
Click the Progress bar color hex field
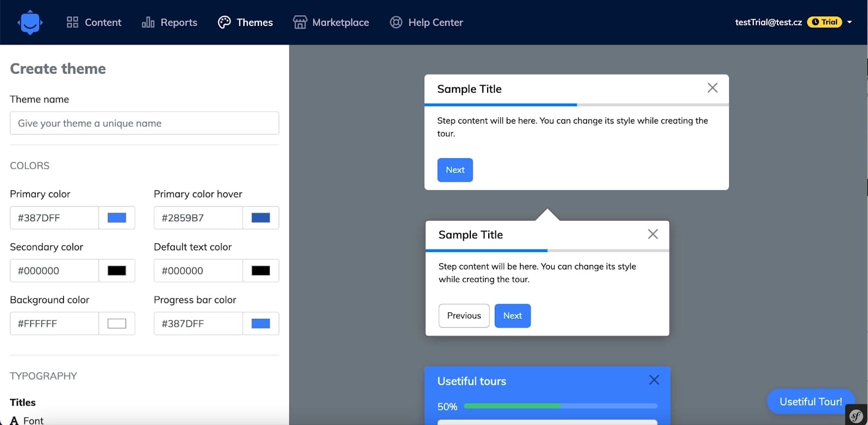(x=198, y=324)
